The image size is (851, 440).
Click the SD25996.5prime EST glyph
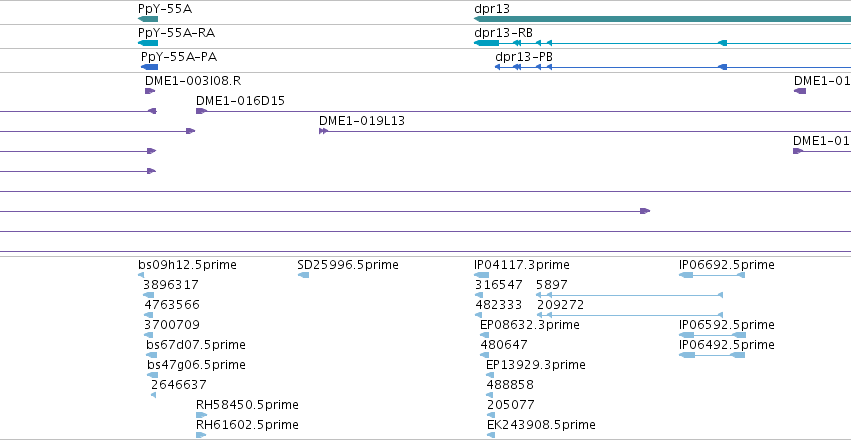click(303, 275)
